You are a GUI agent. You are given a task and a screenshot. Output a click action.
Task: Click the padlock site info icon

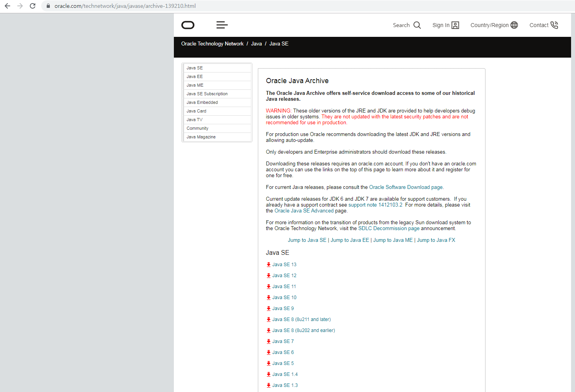pyautogui.click(x=48, y=6)
